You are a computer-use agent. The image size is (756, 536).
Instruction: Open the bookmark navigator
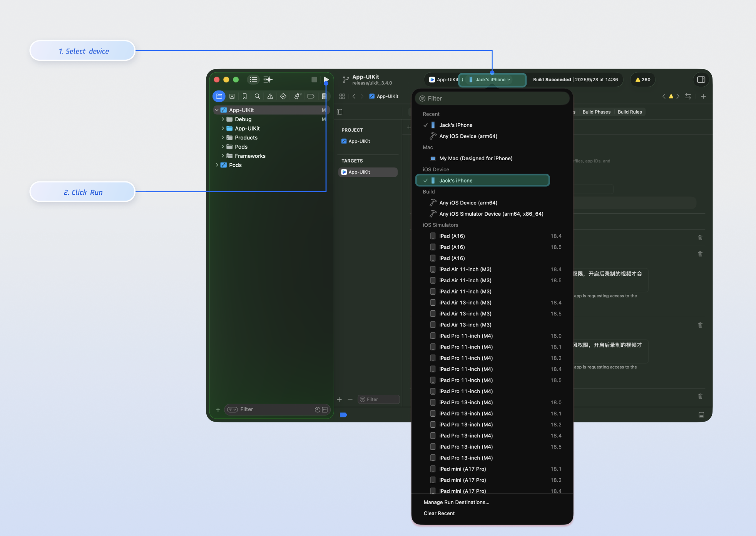point(244,96)
